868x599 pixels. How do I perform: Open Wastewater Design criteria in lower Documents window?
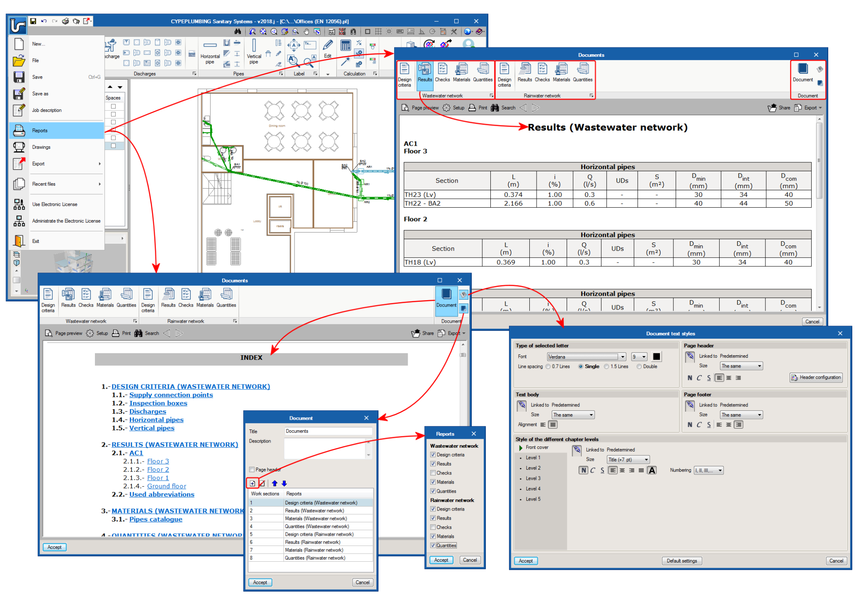click(48, 301)
